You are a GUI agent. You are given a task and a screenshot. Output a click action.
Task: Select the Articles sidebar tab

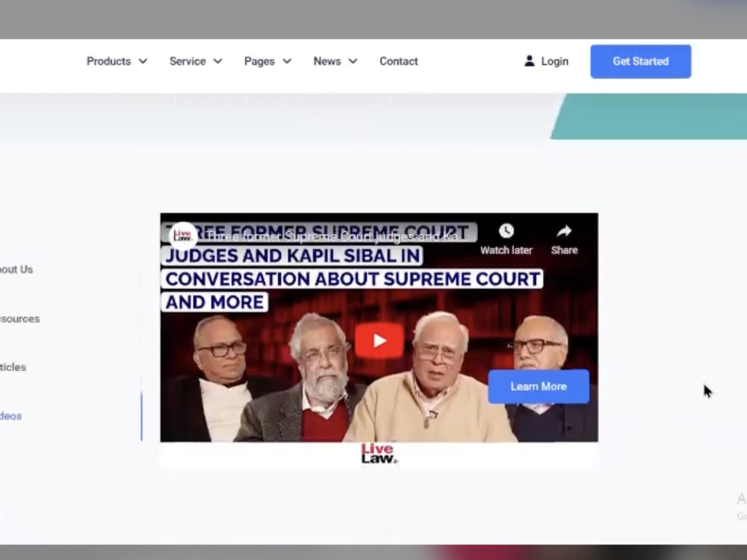pos(13,367)
